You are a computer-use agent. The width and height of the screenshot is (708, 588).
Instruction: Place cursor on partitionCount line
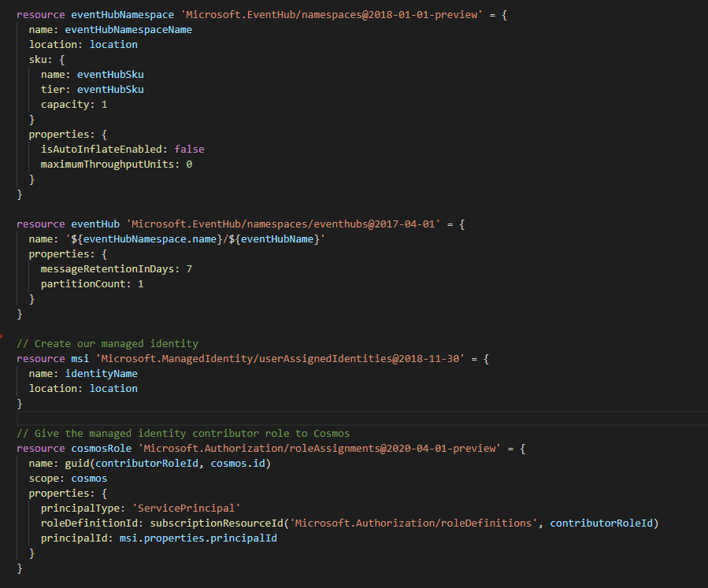click(x=92, y=283)
